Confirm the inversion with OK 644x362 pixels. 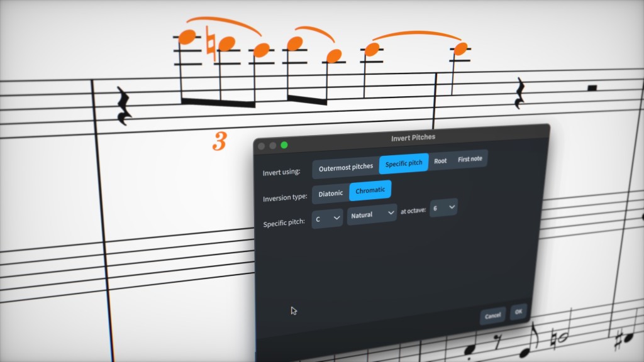518,312
